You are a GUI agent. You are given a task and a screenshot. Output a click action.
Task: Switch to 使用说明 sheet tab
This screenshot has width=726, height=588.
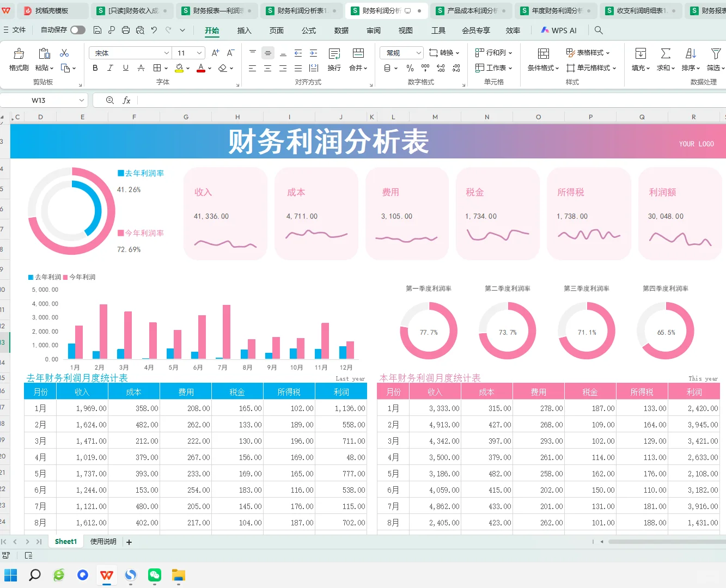pyautogui.click(x=103, y=542)
